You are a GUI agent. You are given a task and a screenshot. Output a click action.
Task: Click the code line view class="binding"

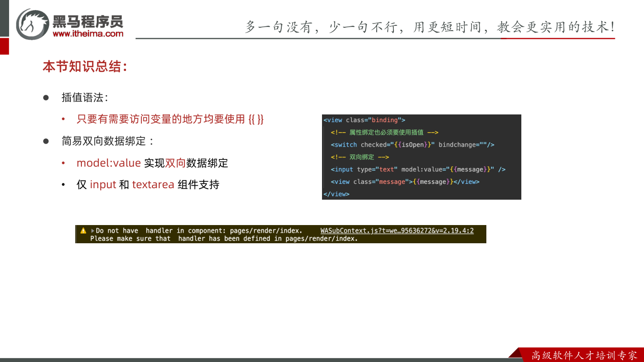click(364, 120)
